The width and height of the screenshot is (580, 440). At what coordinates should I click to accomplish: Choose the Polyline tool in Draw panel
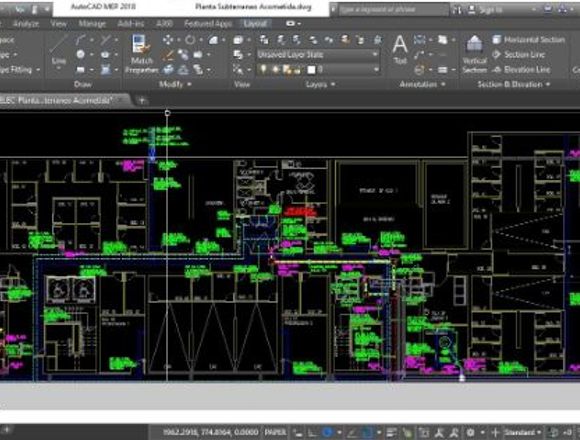click(81, 40)
